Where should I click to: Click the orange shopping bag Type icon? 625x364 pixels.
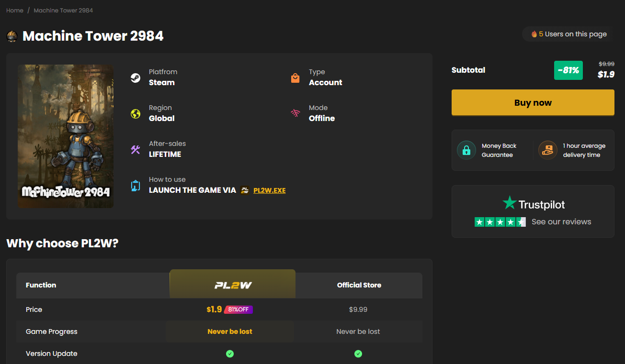point(295,78)
